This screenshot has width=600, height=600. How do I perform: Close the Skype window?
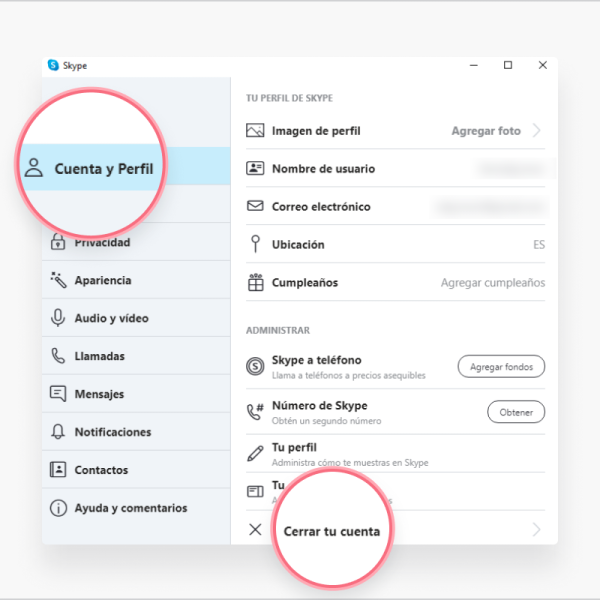pyautogui.click(x=543, y=65)
